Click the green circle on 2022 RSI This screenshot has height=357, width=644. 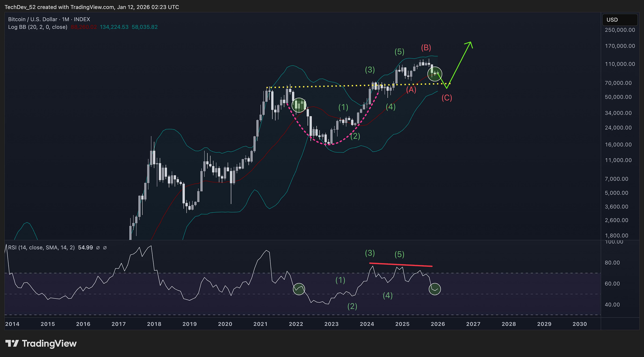(x=299, y=289)
